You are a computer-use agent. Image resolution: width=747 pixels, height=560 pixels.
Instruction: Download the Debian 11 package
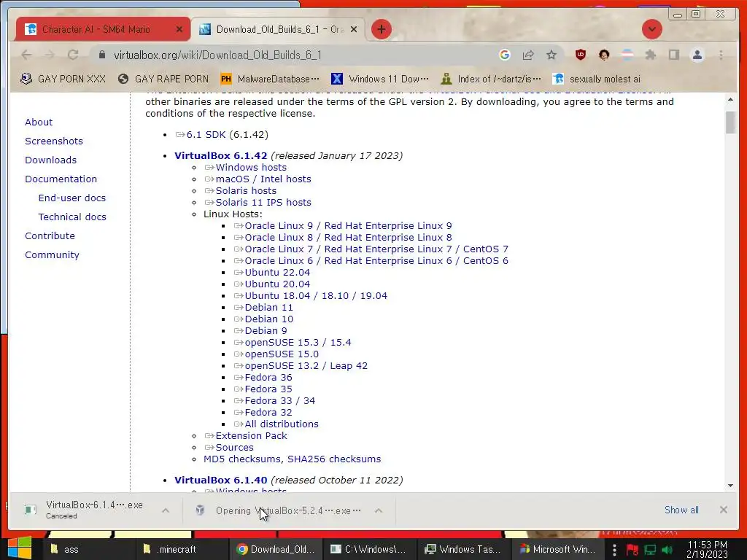point(268,308)
